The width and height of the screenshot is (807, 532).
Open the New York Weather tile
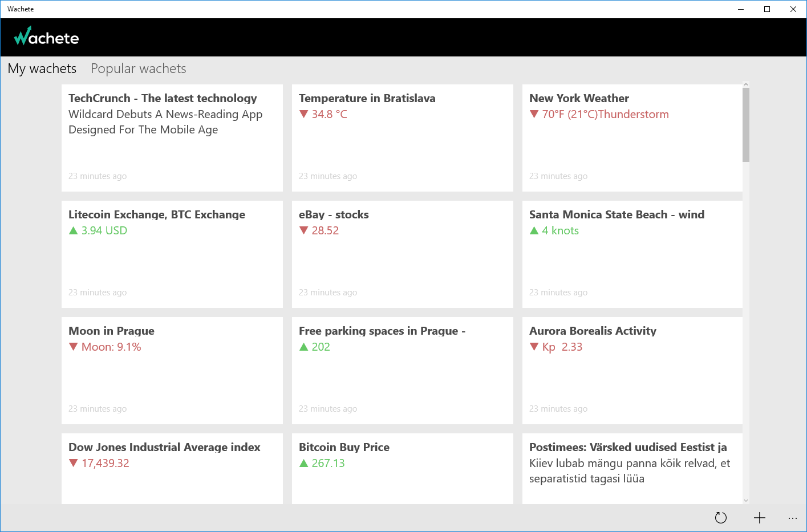632,138
